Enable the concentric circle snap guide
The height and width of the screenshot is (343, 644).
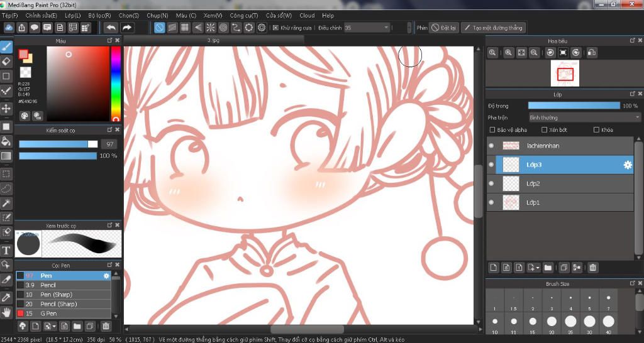coord(223,28)
